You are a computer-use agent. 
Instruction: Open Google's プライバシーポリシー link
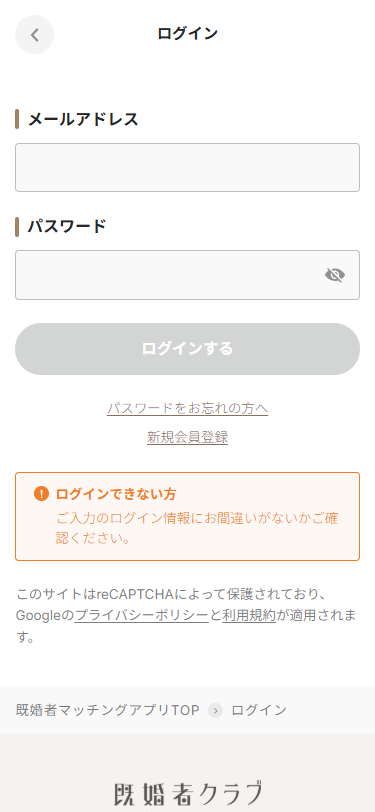tap(141, 616)
